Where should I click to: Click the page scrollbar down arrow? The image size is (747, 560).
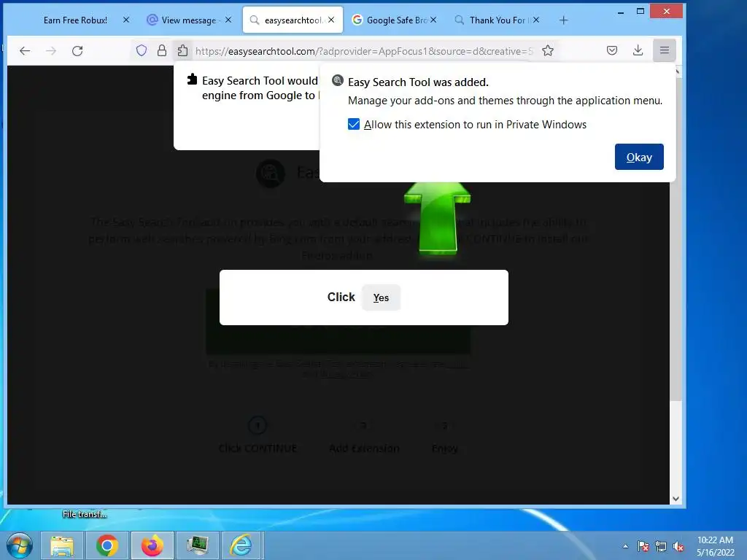[676, 499]
